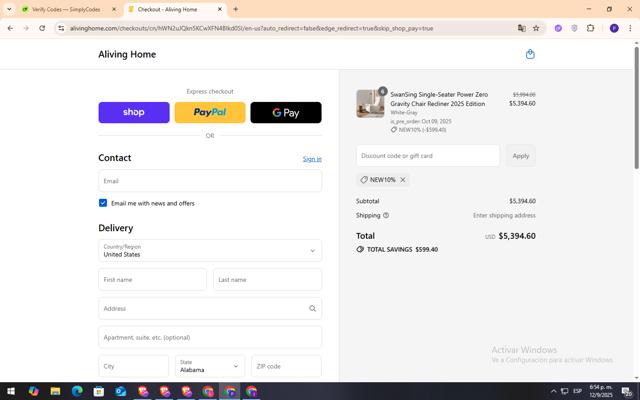Open Chrome three-dot menu
640x400 pixels.
pyautogui.click(x=630, y=28)
